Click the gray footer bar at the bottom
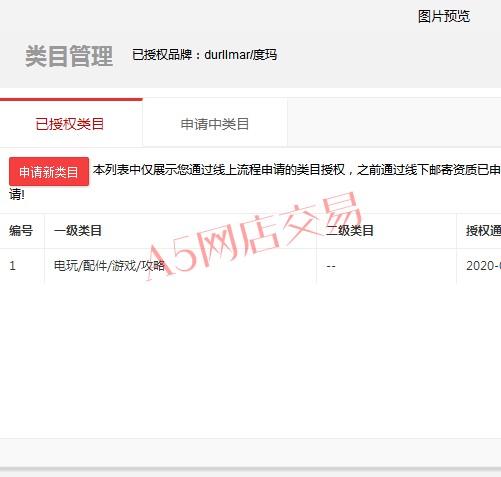501x477 pixels. point(250,453)
